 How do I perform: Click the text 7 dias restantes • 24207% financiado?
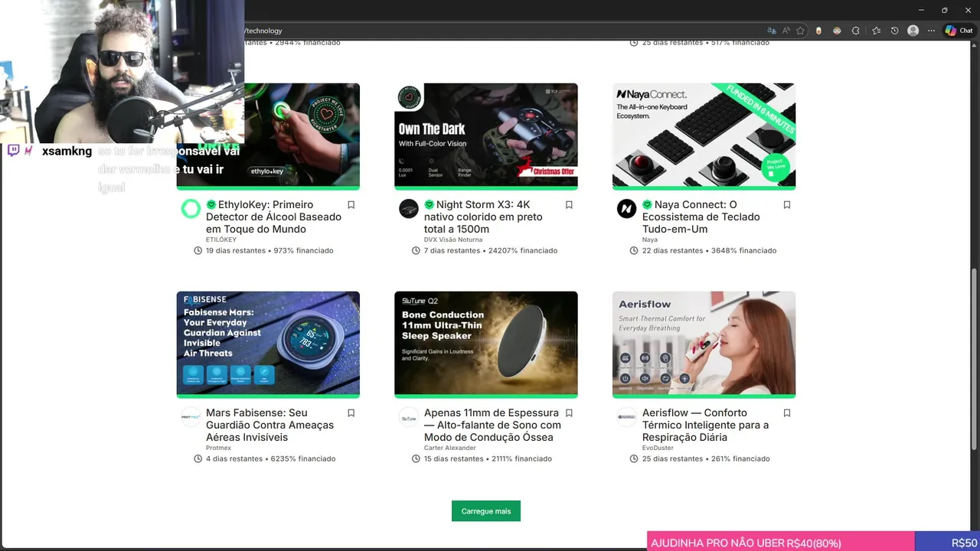click(x=491, y=251)
